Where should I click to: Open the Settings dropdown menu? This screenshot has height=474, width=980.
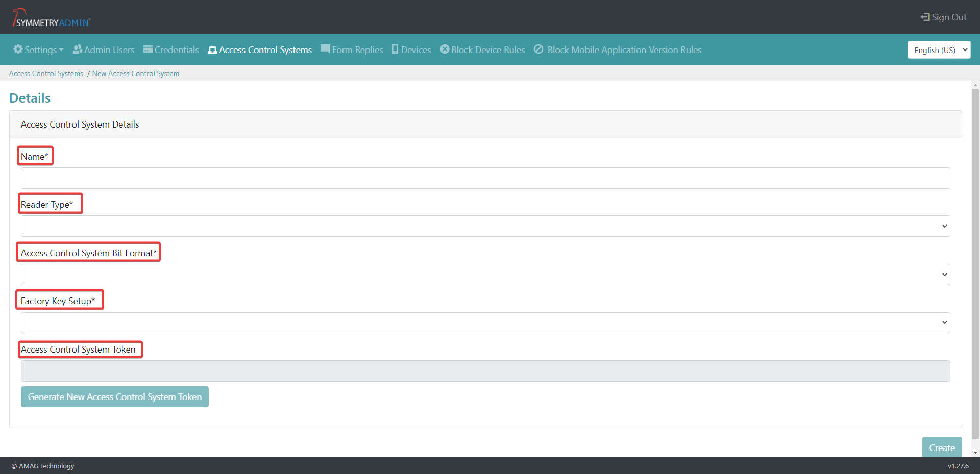click(x=39, y=49)
